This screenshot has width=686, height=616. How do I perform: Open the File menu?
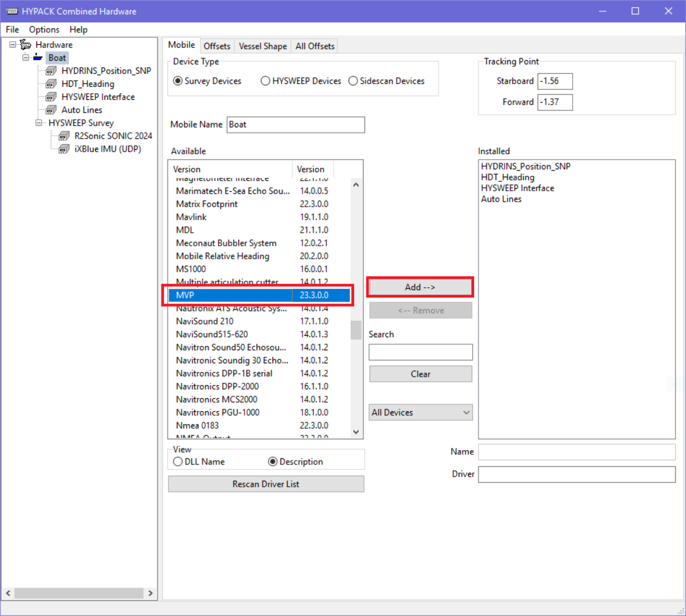(12, 29)
